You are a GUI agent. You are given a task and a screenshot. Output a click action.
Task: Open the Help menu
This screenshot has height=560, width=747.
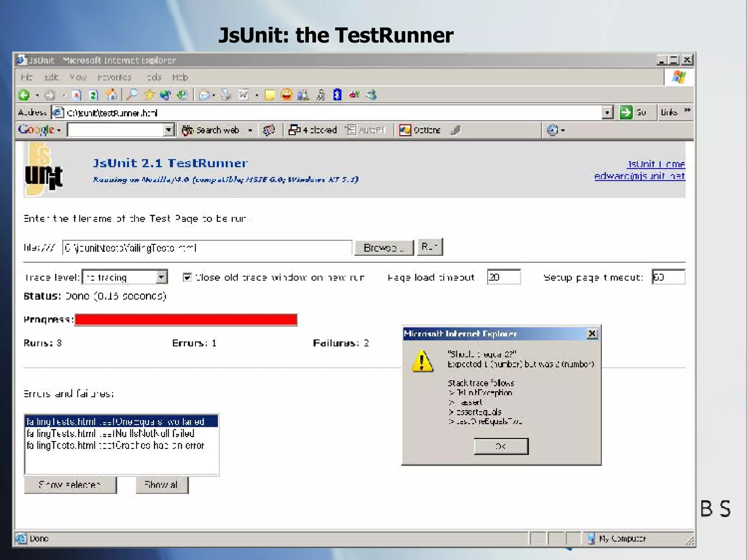tap(180, 77)
